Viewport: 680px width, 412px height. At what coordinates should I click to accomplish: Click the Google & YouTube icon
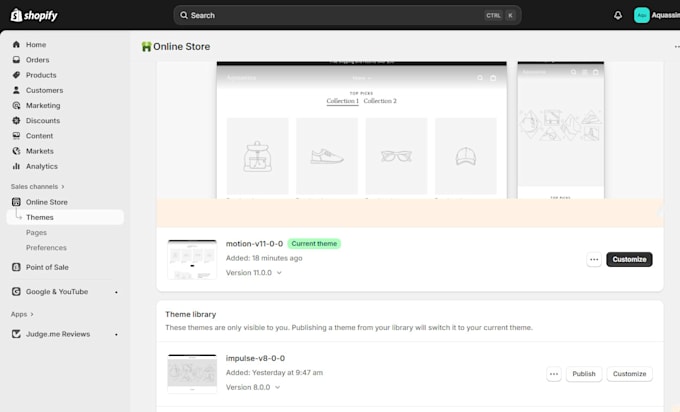16,291
